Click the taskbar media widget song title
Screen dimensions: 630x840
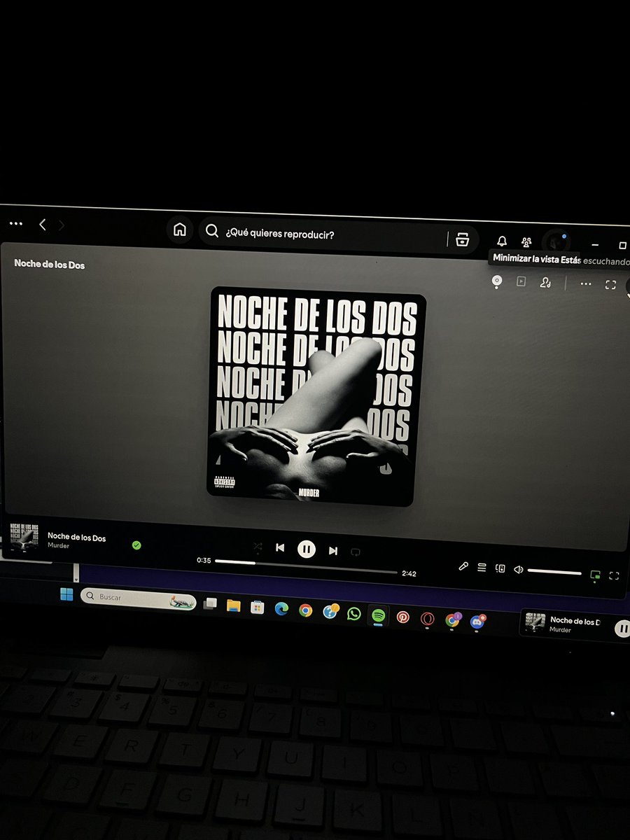point(575,620)
